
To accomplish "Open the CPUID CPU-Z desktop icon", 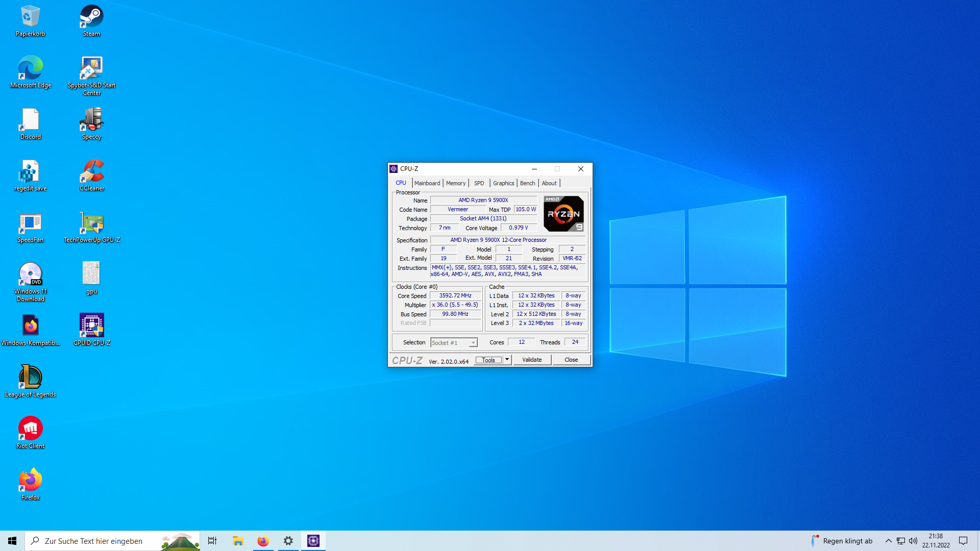I will point(91,330).
